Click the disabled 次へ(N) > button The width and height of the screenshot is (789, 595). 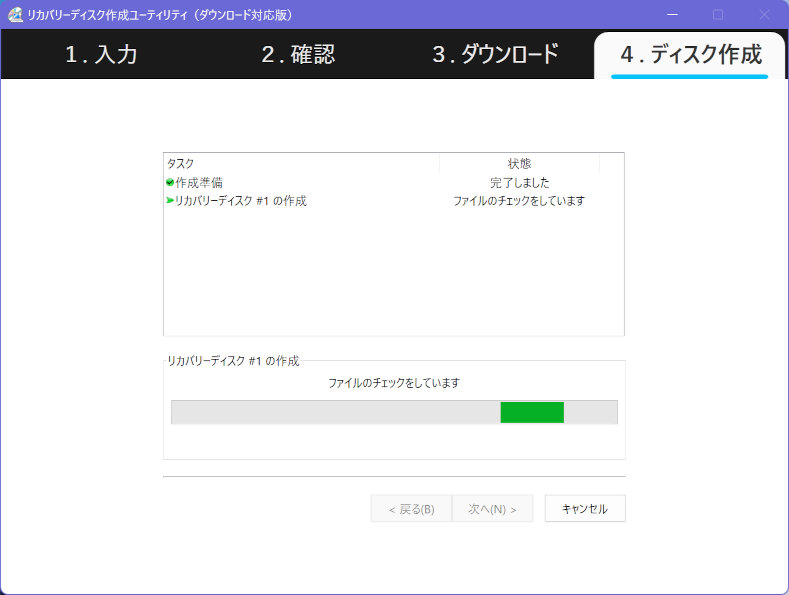tap(492, 508)
